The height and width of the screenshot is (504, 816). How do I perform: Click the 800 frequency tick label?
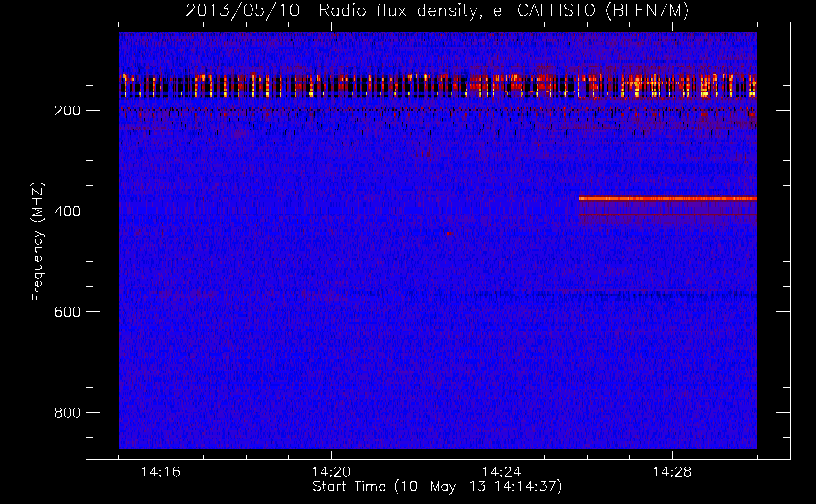[67, 413]
